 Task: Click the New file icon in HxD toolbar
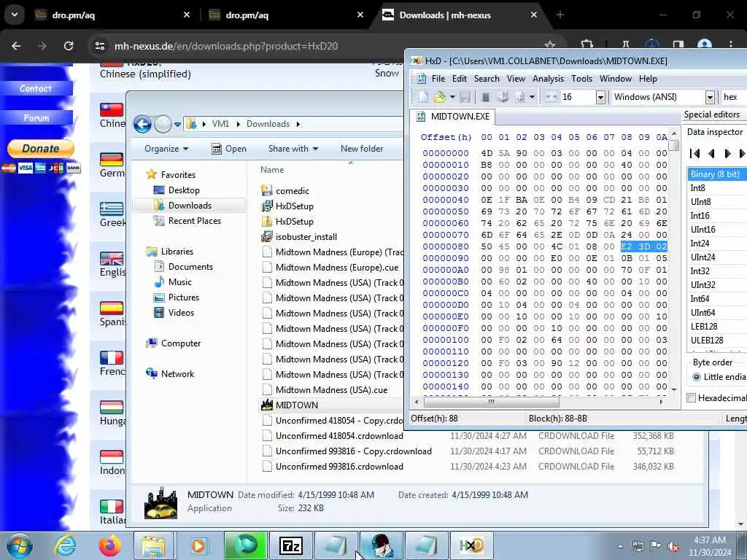point(423,97)
